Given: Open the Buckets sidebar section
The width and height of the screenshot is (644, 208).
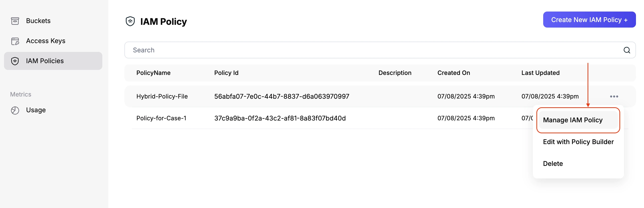Looking at the screenshot, I should [x=38, y=21].
